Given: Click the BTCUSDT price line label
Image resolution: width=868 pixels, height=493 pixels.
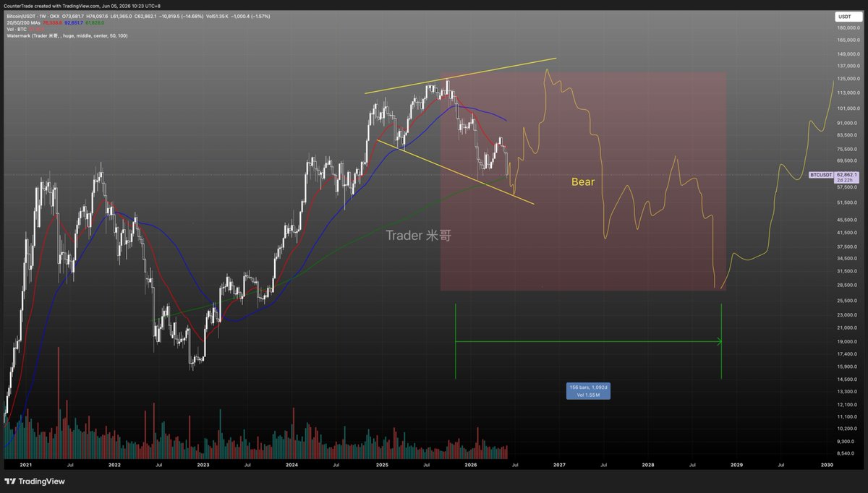Looking at the screenshot, I should 820,175.
